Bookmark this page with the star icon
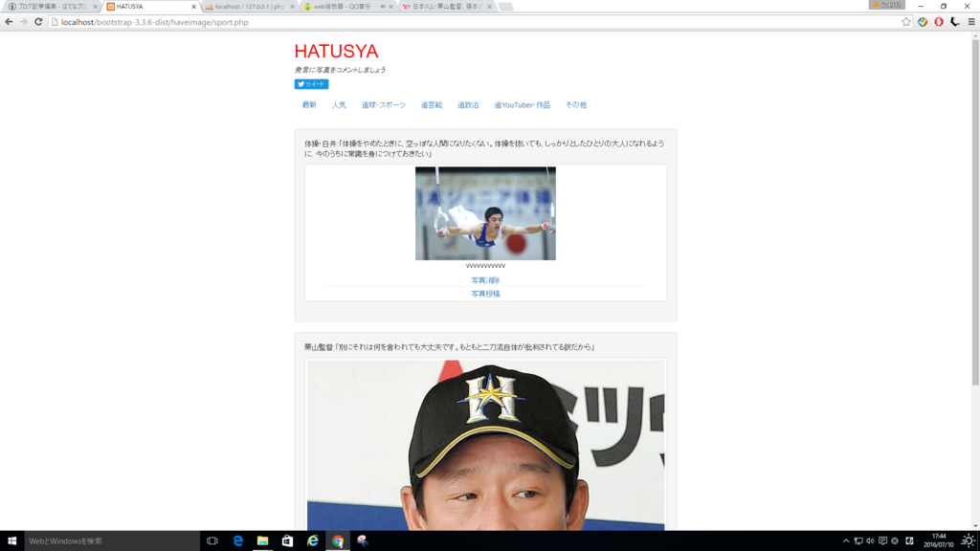Image resolution: width=980 pixels, height=551 pixels. pyautogui.click(x=905, y=22)
